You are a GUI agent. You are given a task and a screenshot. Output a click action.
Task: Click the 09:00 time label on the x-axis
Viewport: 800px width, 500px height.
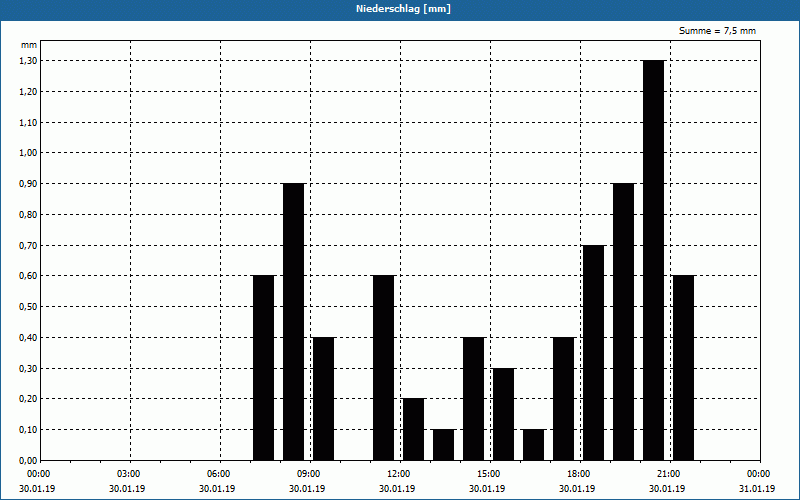pos(309,474)
